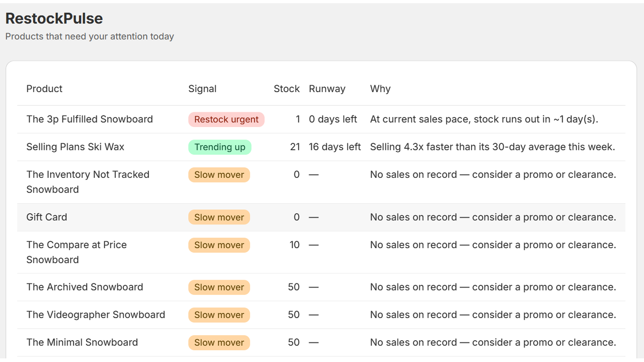
Task: Click stock value 50 for Videographer Snowboard
Action: (294, 315)
